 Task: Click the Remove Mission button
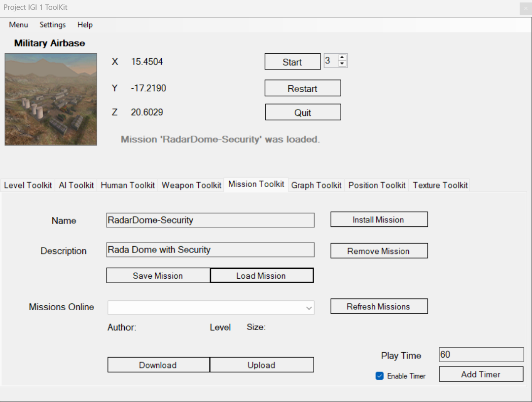coord(379,251)
